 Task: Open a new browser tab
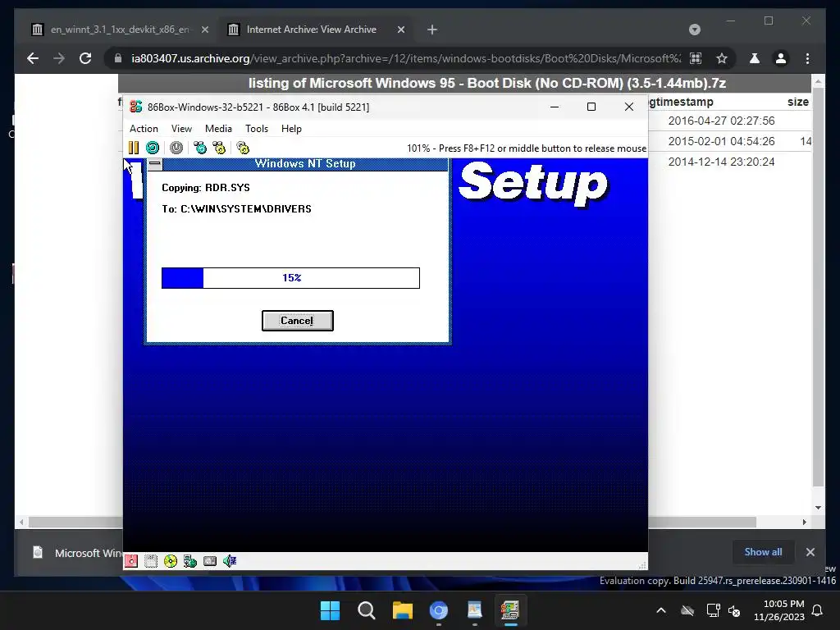click(x=432, y=30)
